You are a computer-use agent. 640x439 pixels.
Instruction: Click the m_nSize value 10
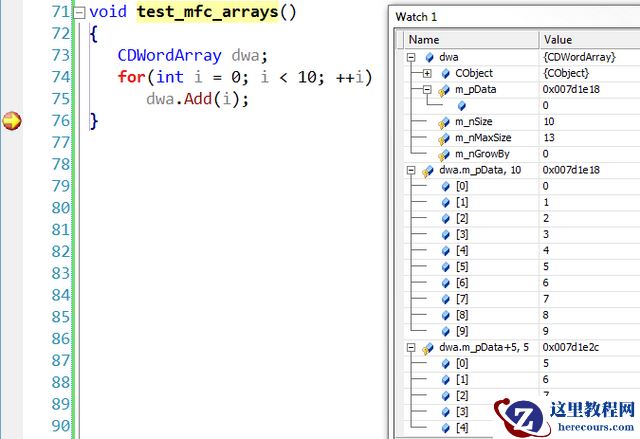(549, 122)
